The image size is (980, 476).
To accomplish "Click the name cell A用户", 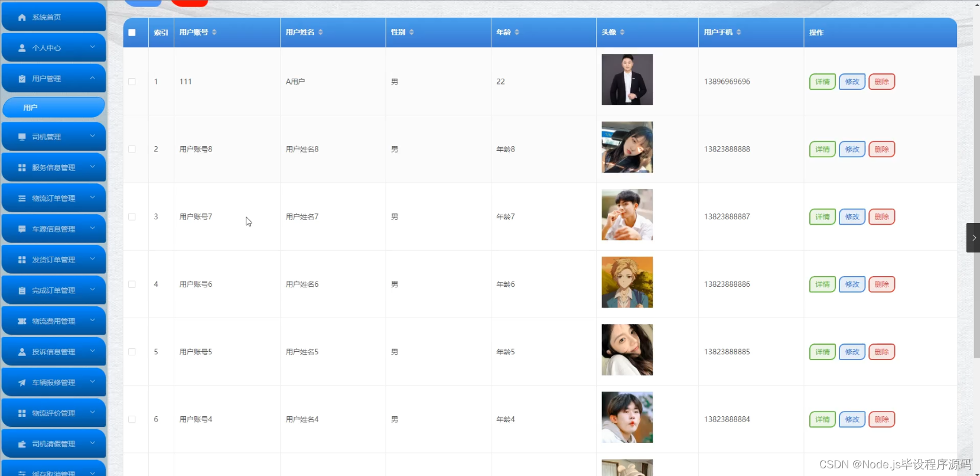I will [295, 82].
